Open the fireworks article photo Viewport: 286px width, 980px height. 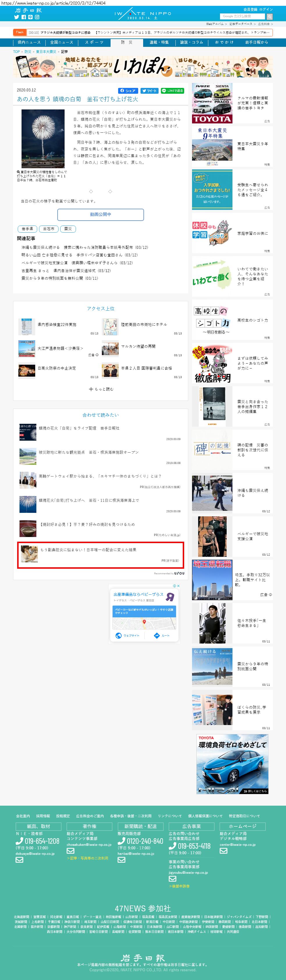(43, 139)
